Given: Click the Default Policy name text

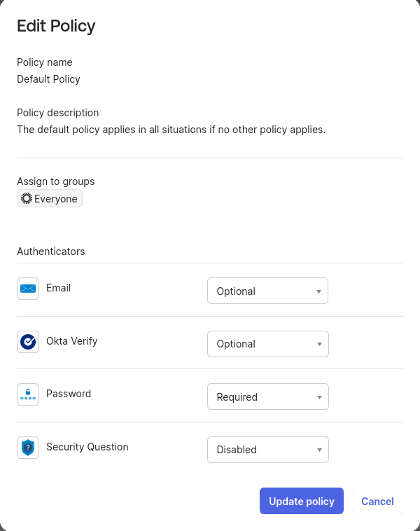Looking at the screenshot, I should pos(49,79).
